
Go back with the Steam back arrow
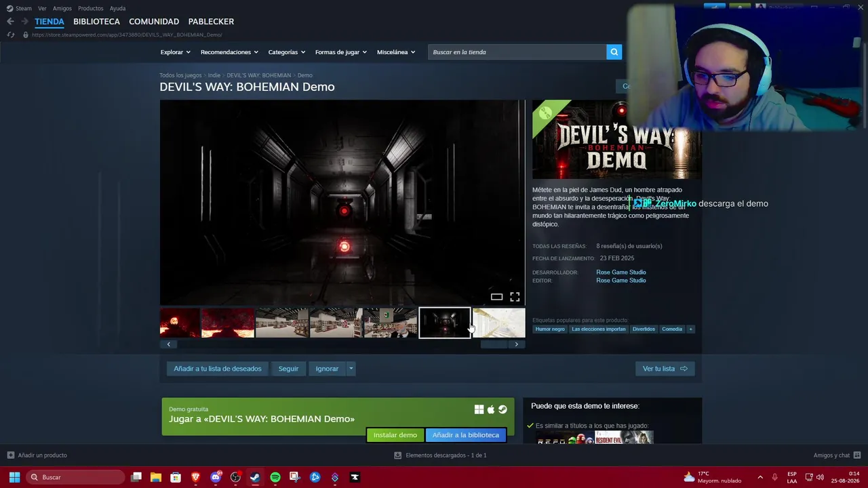10,22
